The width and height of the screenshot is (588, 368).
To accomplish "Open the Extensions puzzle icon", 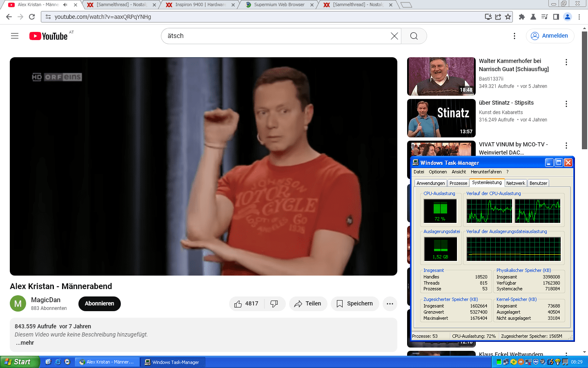I will click(x=521, y=17).
